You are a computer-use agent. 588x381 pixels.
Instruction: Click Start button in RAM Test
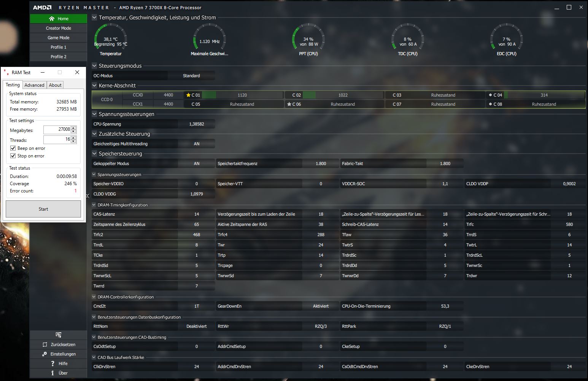click(x=43, y=209)
